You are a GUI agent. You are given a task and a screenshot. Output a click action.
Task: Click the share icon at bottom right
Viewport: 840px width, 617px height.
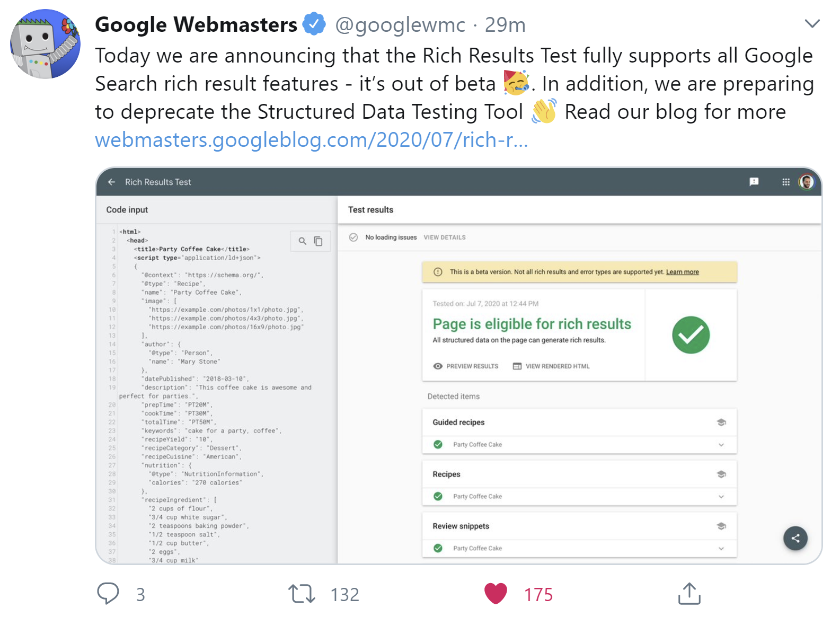(x=795, y=538)
